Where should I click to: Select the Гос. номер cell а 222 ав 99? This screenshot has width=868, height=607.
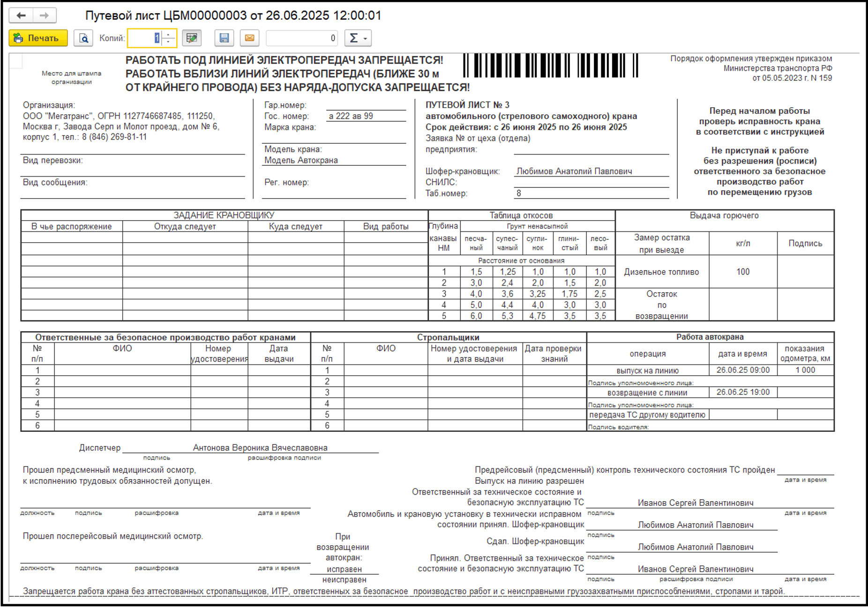coord(366,116)
